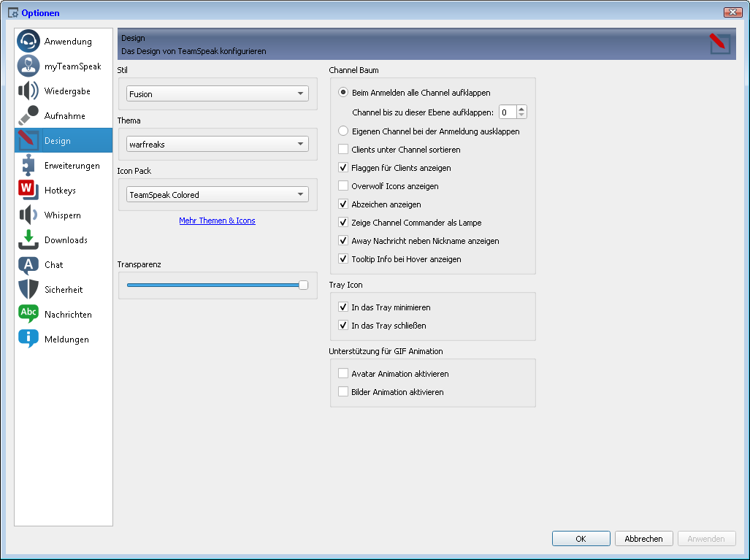Viewport: 750px width, 560px height.
Task: Click the Sicherheit shield icon
Action: click(28, 289)
